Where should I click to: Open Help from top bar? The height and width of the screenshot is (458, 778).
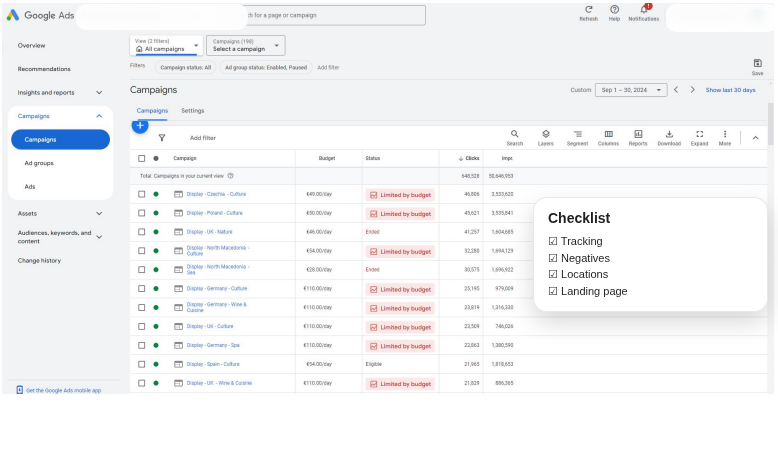(614, 9)
